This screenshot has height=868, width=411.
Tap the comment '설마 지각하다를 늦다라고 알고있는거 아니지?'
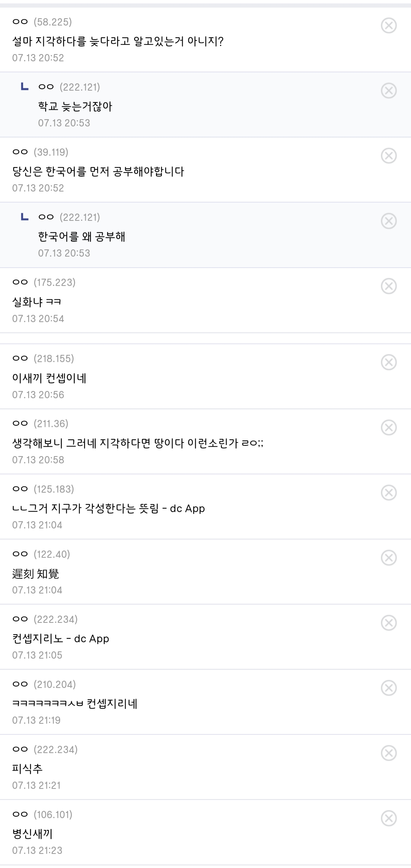pyautogui.click(x=118, y=41)
